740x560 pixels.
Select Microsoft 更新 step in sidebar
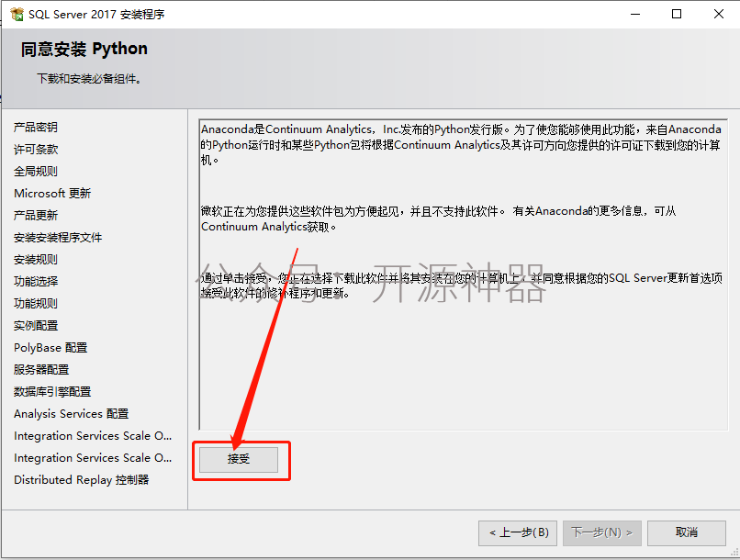point(52,194)
